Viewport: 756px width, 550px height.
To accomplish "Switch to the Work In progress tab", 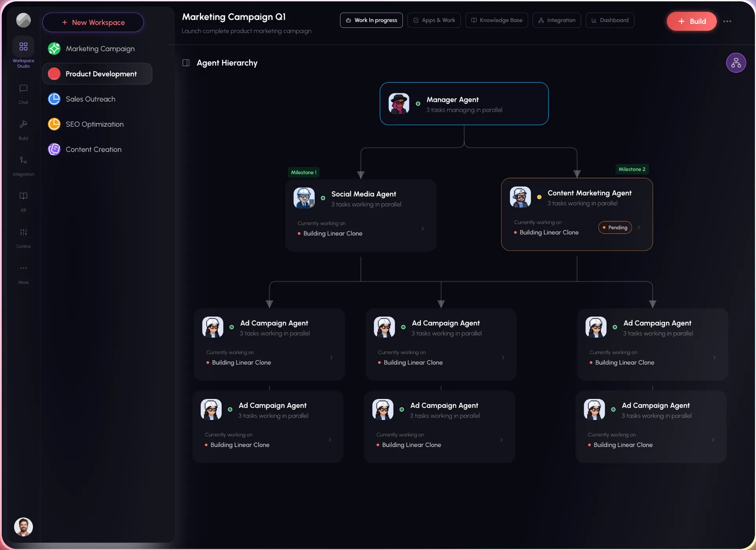I will point(371,20).
